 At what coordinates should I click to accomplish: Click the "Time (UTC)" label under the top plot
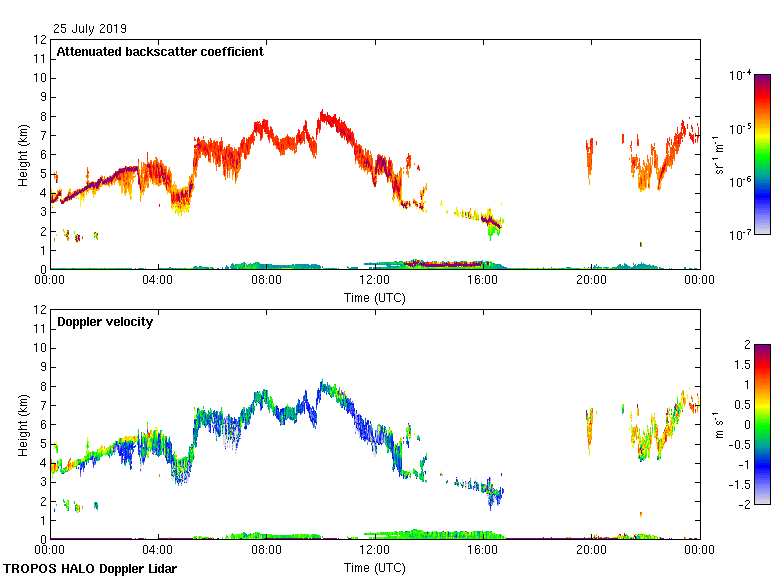(374, 297)
